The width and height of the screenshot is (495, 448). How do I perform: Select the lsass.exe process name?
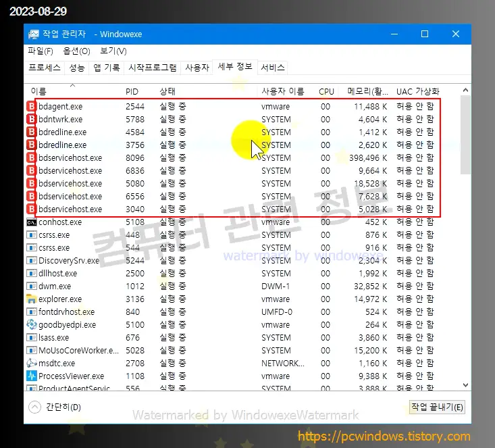(x=53, y=337)
